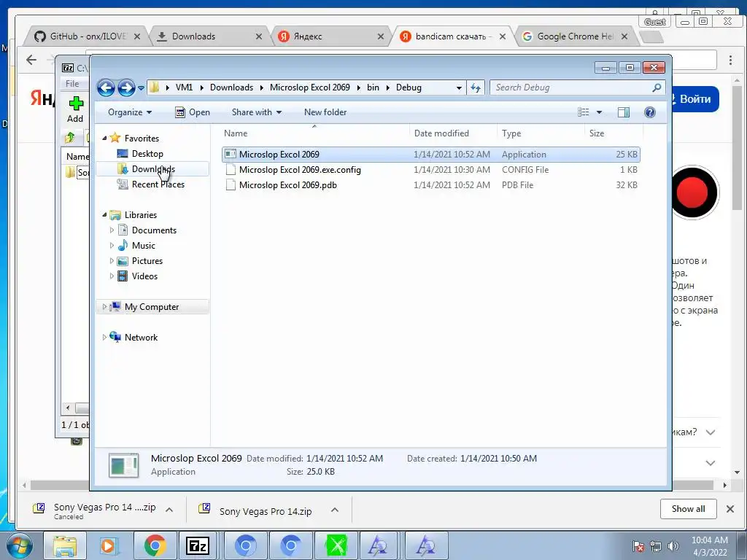Expand the Documents library arrow
The width and height of the screenshot is (747, 560).
[112, 230]
